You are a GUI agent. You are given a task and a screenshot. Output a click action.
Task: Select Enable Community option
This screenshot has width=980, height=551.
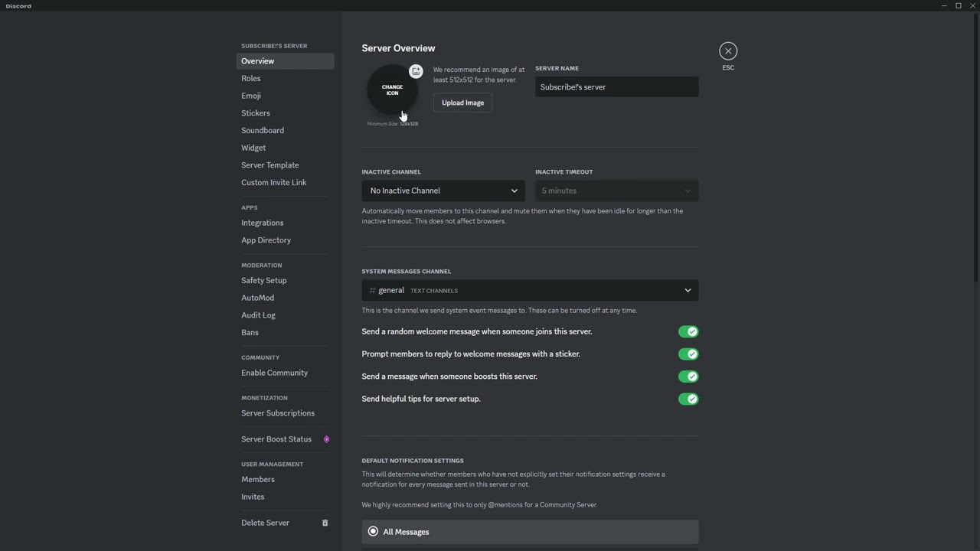click(x=285, y=373)
